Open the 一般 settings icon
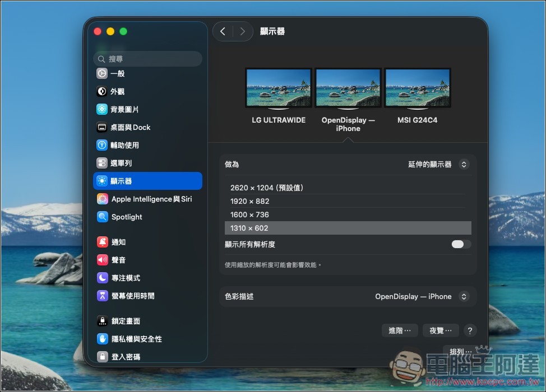Image resolution: width=546 pixels, height=392 pixels. pos(102,73)
